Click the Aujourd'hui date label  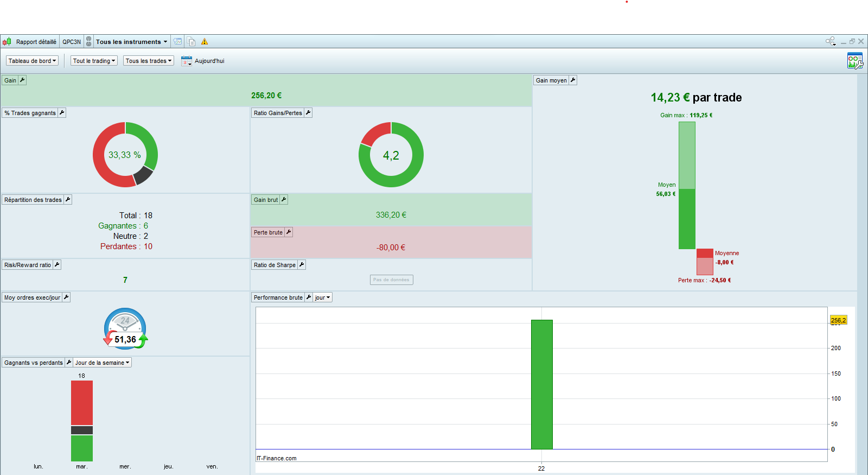pyautogui.click(x=209, y=61)
